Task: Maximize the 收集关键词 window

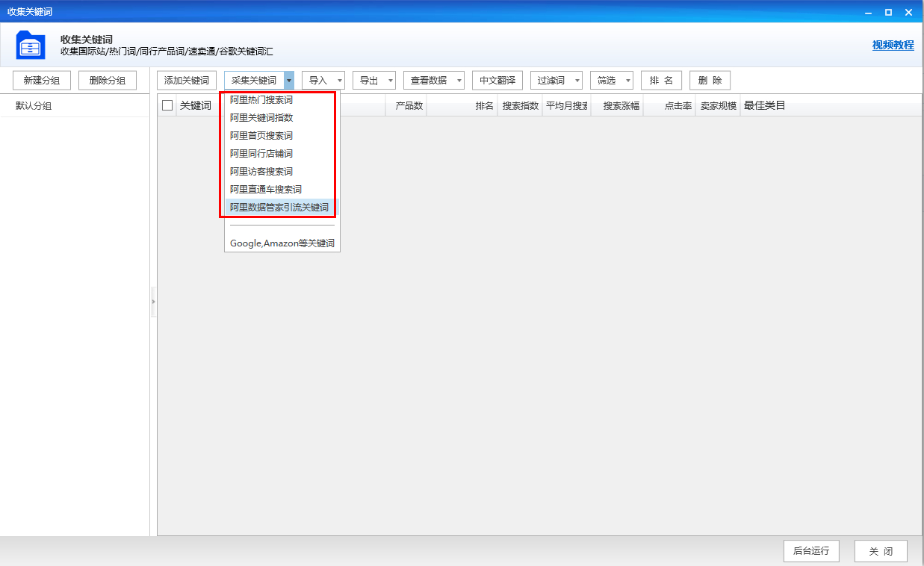Action: click(888, 12)
